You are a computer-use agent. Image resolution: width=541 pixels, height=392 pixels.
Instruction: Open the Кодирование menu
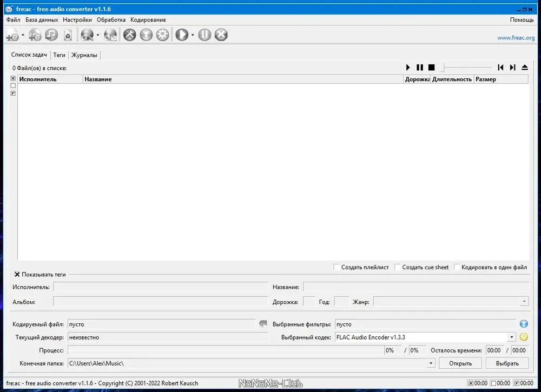[148, 20]
